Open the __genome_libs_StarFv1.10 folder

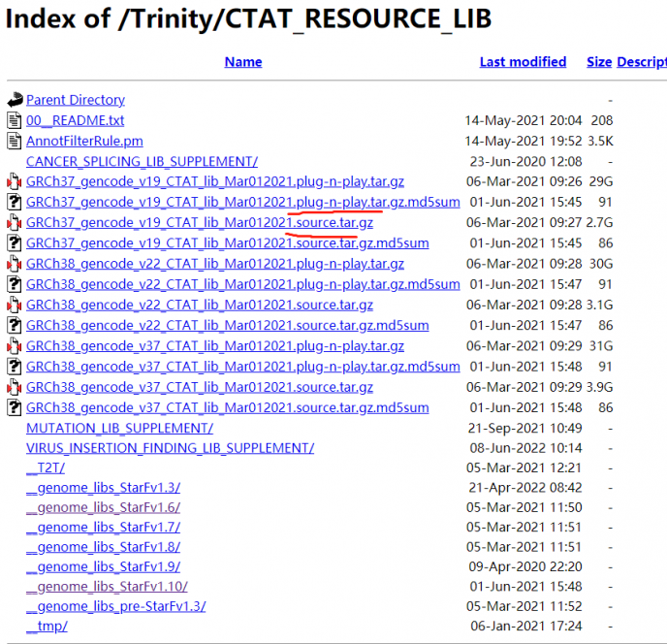point(107,586)
